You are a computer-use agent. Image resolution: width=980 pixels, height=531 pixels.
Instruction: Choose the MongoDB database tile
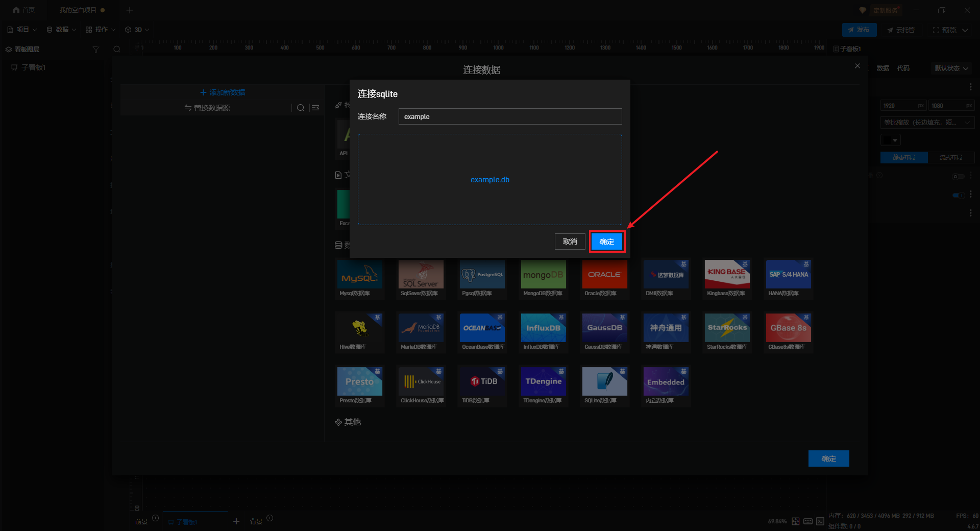(543, 275)
